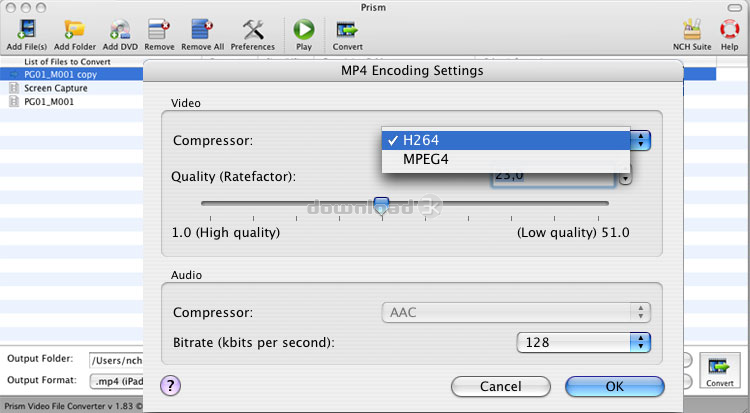Expand the audio Bitrate dropdown
The width and height of the screenshot is (750, 413).
click(x=640, y=342)
